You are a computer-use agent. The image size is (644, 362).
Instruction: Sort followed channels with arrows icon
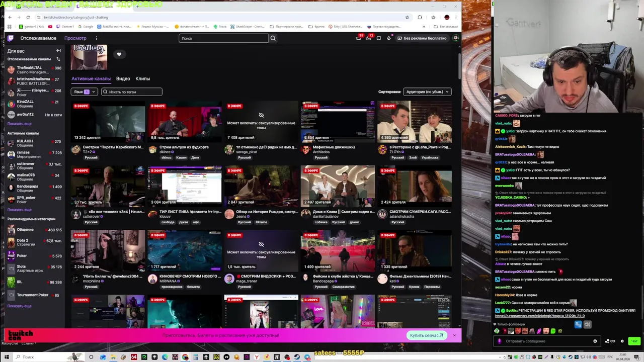[x=58, y=59]
